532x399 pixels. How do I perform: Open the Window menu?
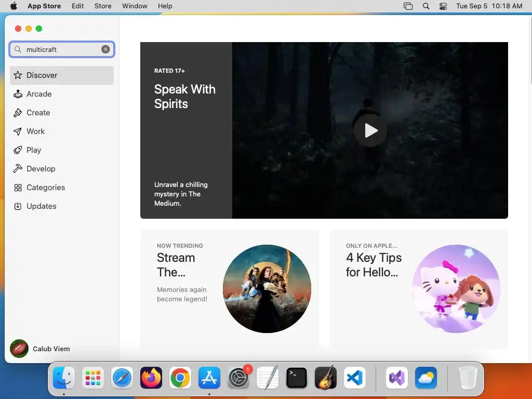[135, 6]
